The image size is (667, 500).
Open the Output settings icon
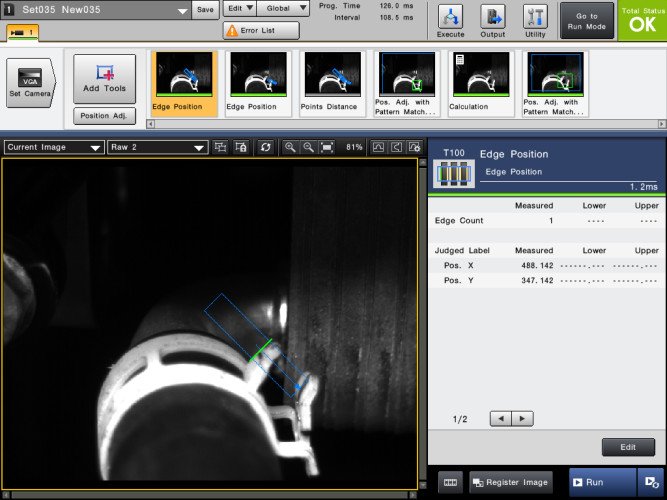[493, 19]
